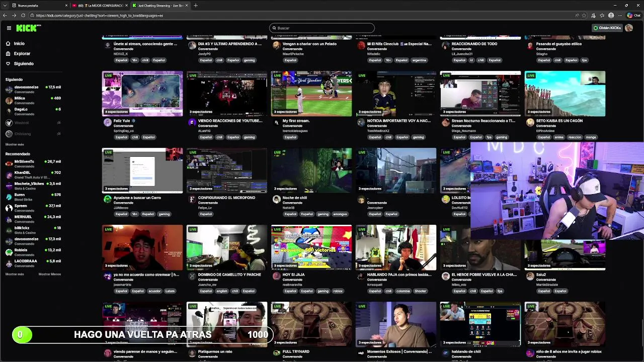Go forward in browser history
Image resolution: width=644 pixels, height=362 pixels.
[x=14, y=16]
